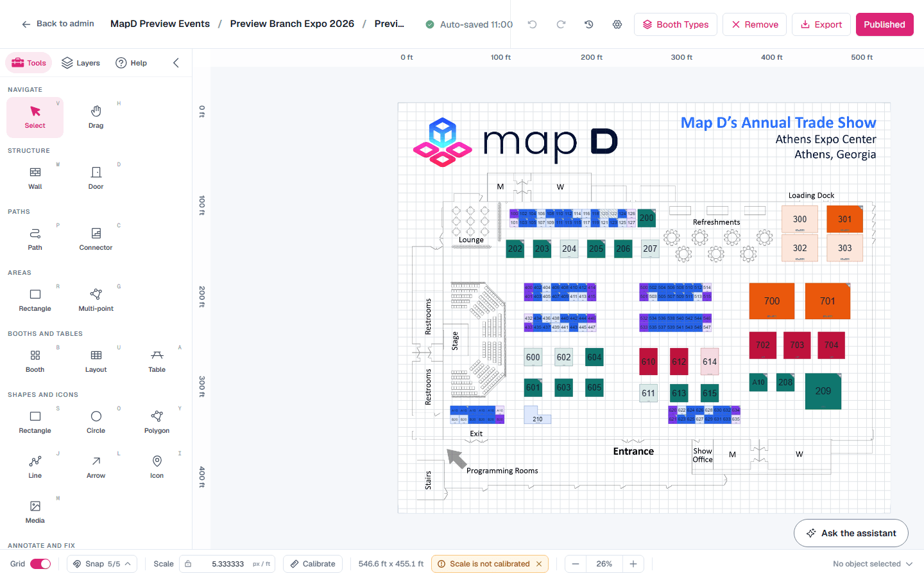
Task: Open Ask the assistant
Action: [851, 533]
